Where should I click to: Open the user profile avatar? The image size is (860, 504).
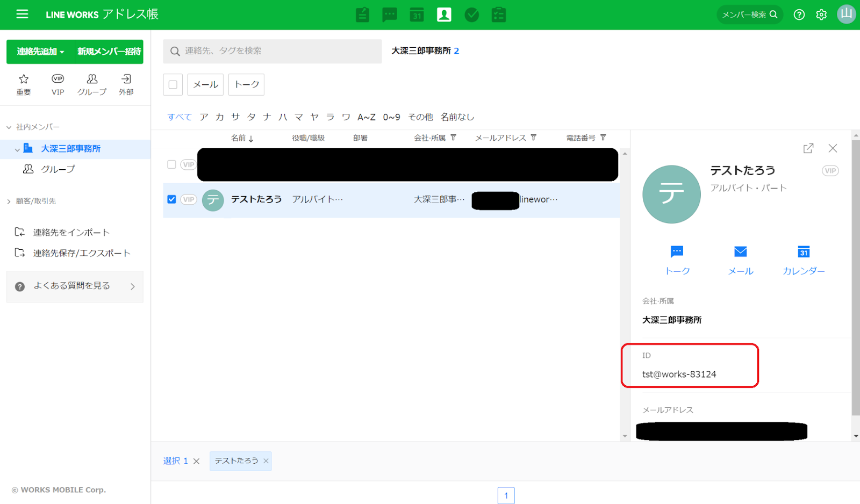click(847, 14)
